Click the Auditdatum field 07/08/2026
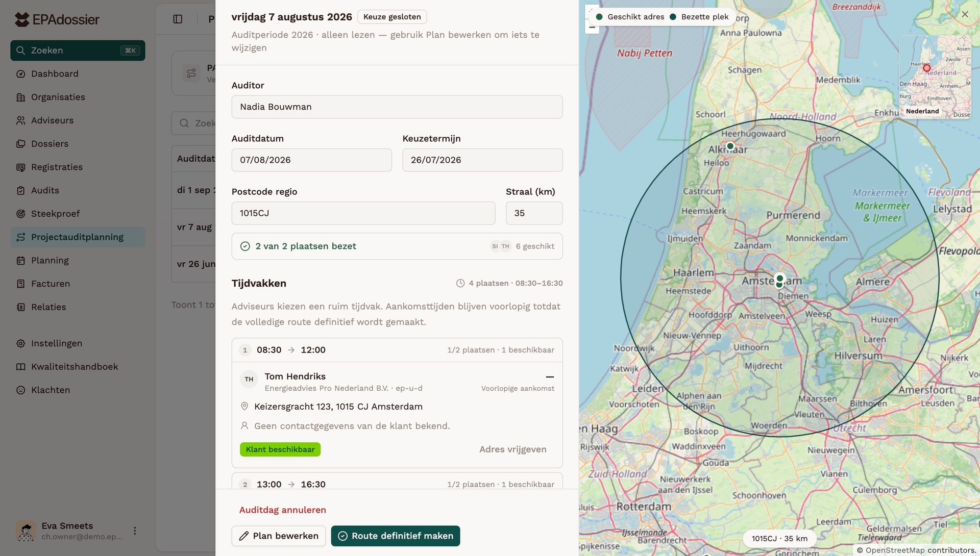The image size is (980, 556). coord(312,160)
